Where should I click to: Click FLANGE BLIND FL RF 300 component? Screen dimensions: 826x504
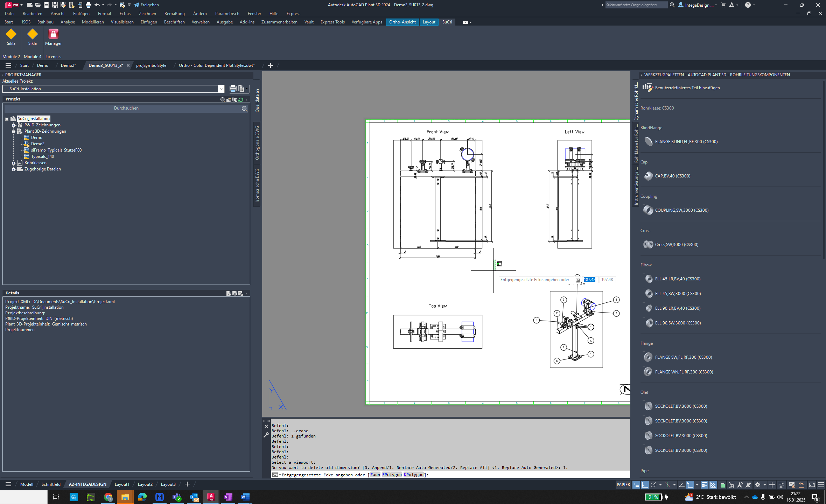[x=686, y=142]
